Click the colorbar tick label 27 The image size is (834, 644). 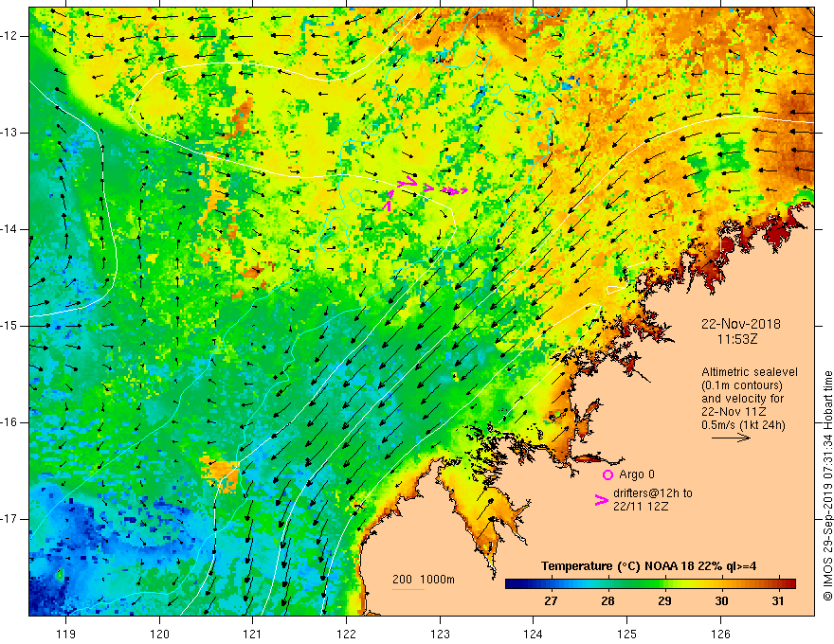(551, 601)
